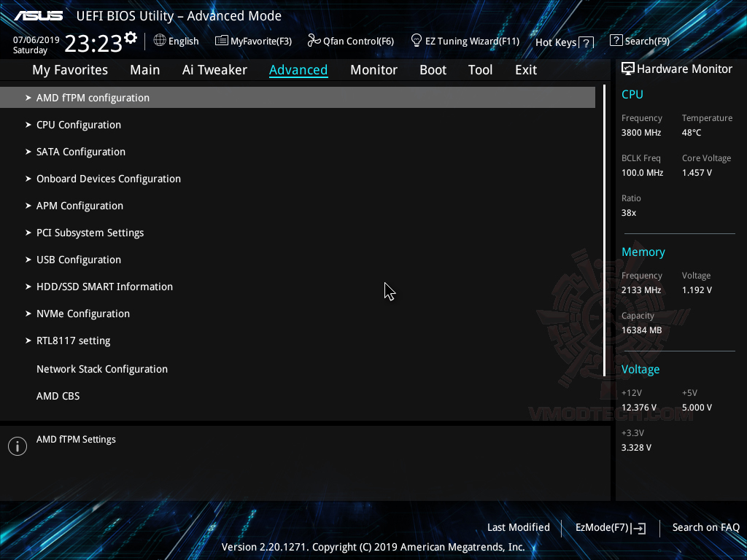Open the Monitor menu tab
The width and height of the screenshot is (747, 560).
click(x=373, y=69)
